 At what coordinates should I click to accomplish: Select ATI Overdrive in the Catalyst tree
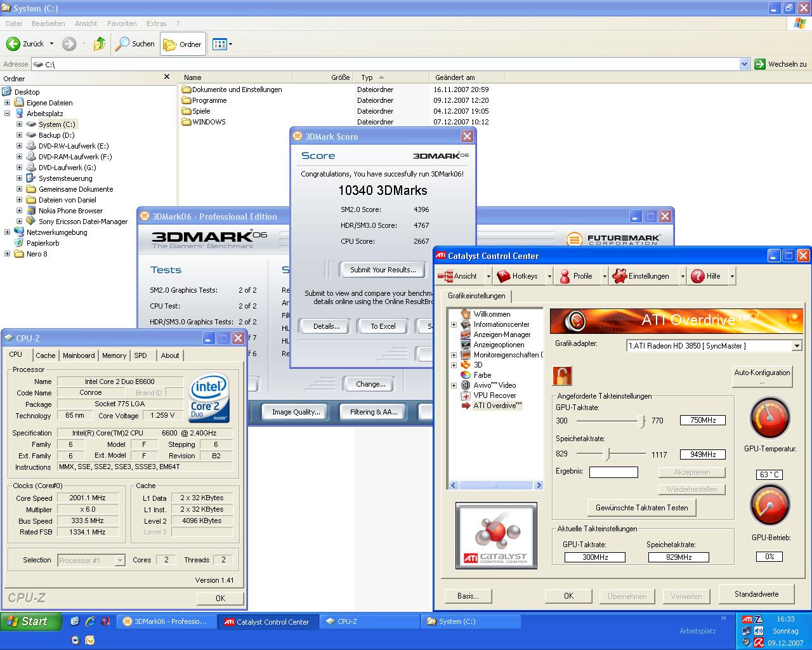(497, 406)
